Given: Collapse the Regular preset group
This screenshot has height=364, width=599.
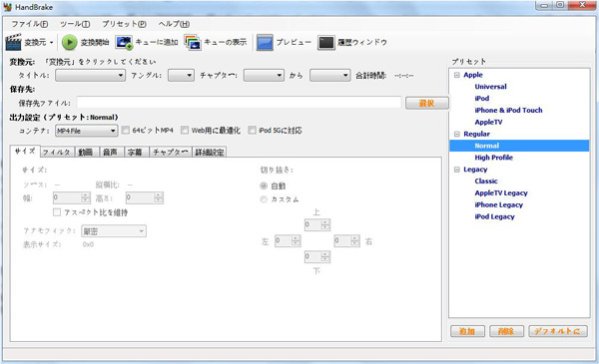Looking at the screenshot, I should coord(457,134).
